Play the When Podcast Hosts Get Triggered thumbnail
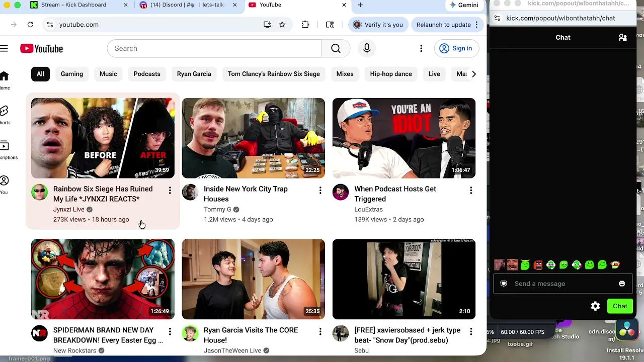This screenshot has width=644, height=362. (x=404, y=138)
